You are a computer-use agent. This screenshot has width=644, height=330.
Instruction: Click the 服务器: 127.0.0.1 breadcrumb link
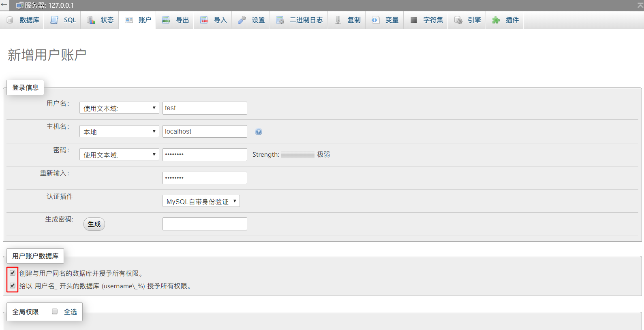click(49, 5)
